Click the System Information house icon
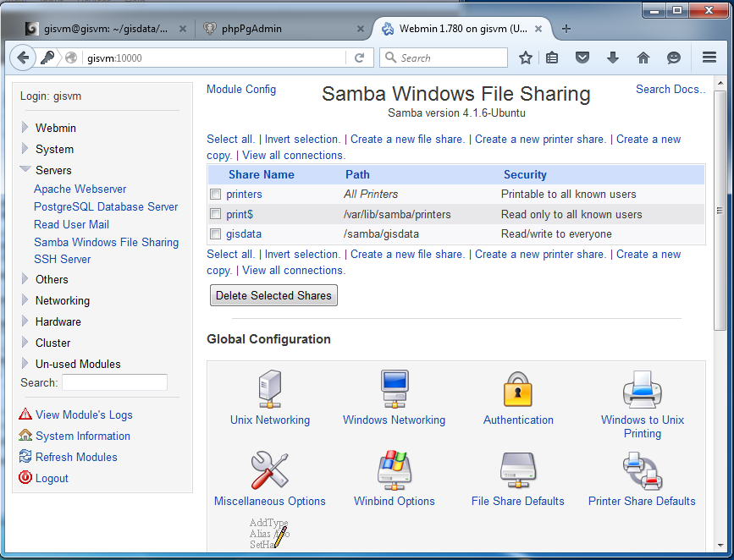734x560 pixels. pyautogui.click(x=25, y=435)
